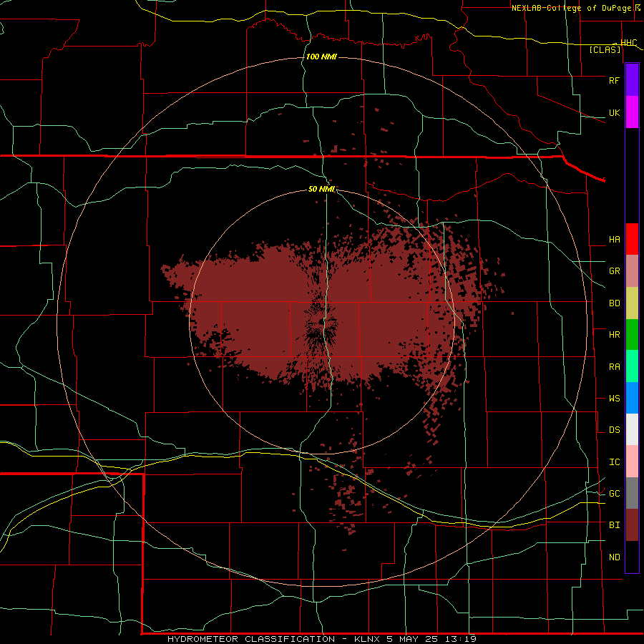Click the 100 NMI range ring label
This screenshot has width=644, height=644.
click(x=321, y=57)
